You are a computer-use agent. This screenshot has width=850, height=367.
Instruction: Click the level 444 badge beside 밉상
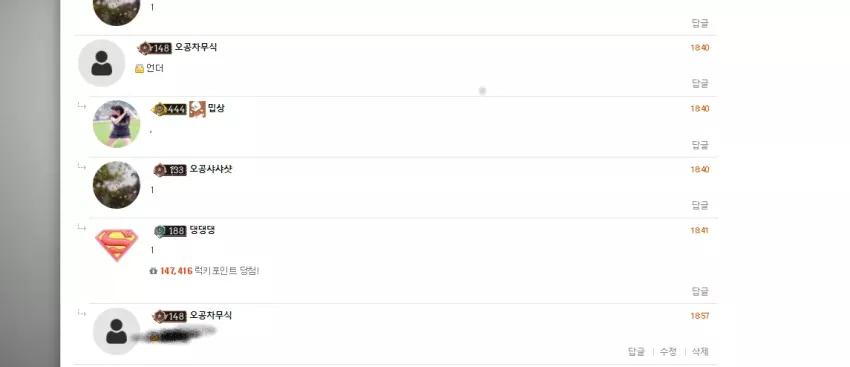point(169,109)
